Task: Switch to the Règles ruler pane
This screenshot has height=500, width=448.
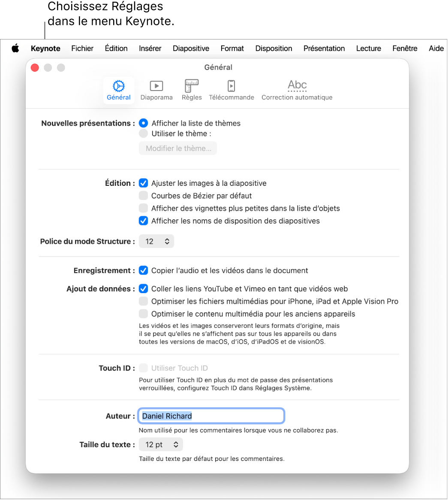Action: pyautogui.click(x=192, y=90)
